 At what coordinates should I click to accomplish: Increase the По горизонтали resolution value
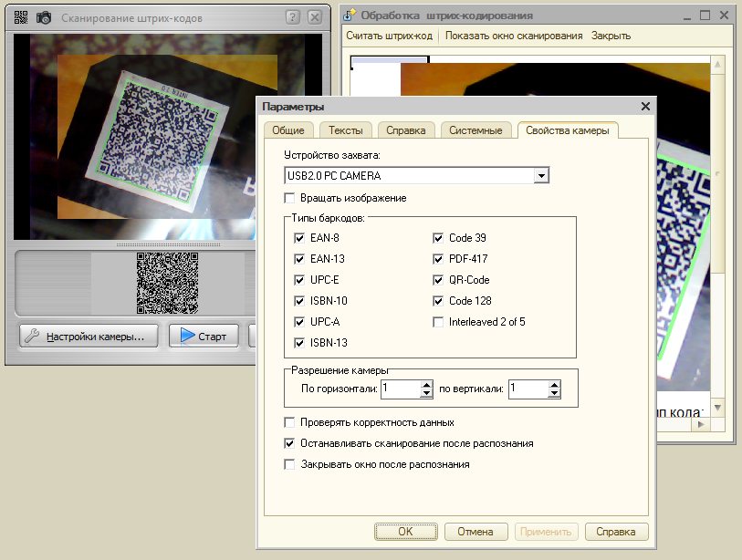(x=425, y=385)
